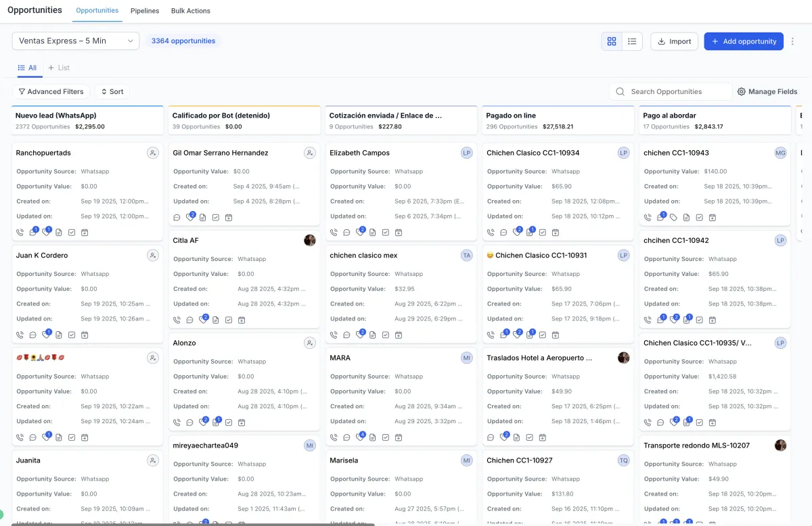Viewport: 812px width, 526px height.
Task: Open the three-dot more options menu
Action: tap(793, 41)
